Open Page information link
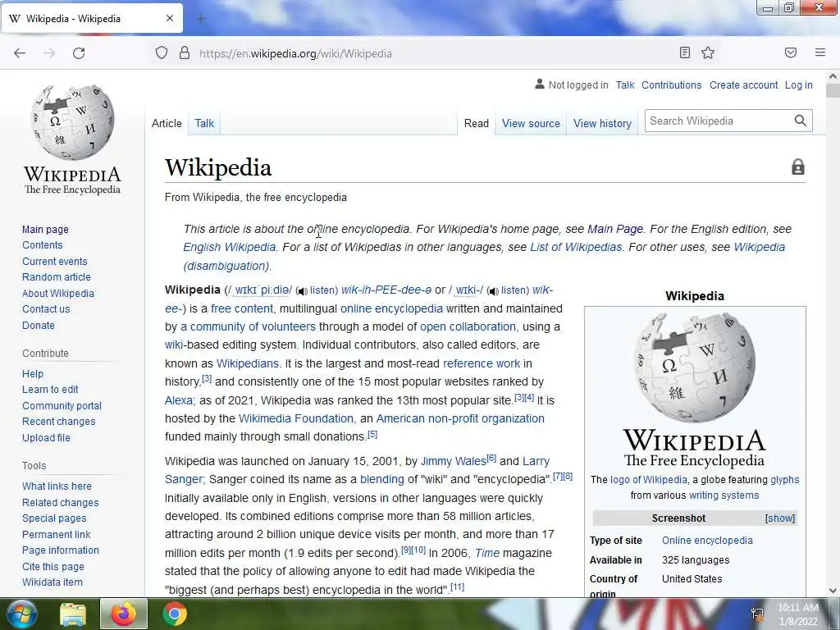This screenshot has width=840, height=630. coord(61,550)
